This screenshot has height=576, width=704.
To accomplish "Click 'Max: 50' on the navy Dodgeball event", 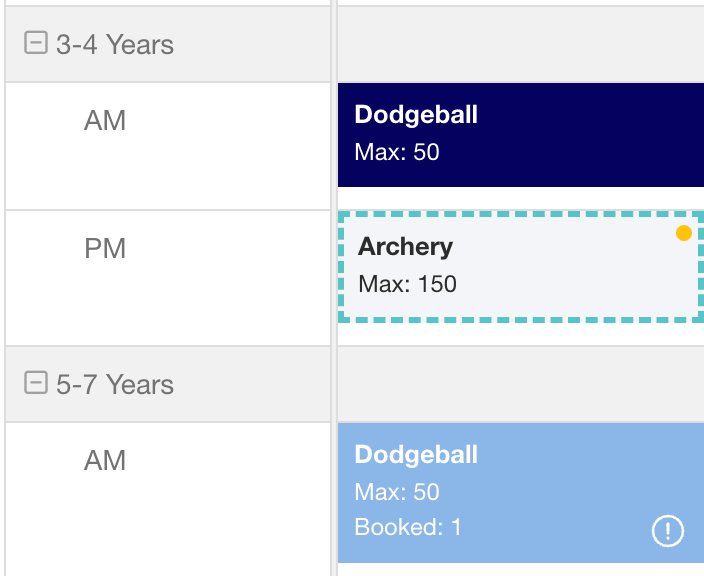I will point(397,152).
